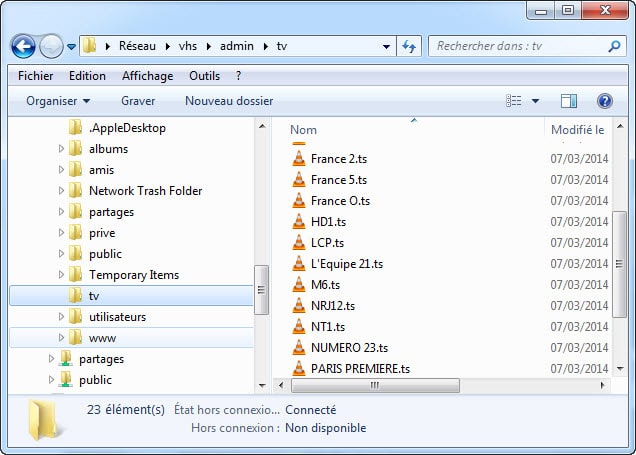Open the ? help menu

pyautogui.click(x=238, y=76)
